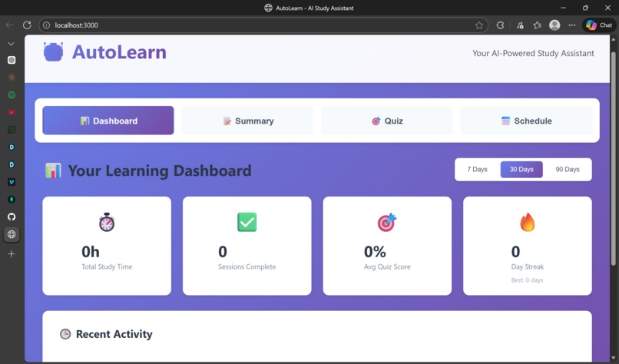Click the localhost:3000 address bar
Screen dimensions: 619x364
click(263, 25)
